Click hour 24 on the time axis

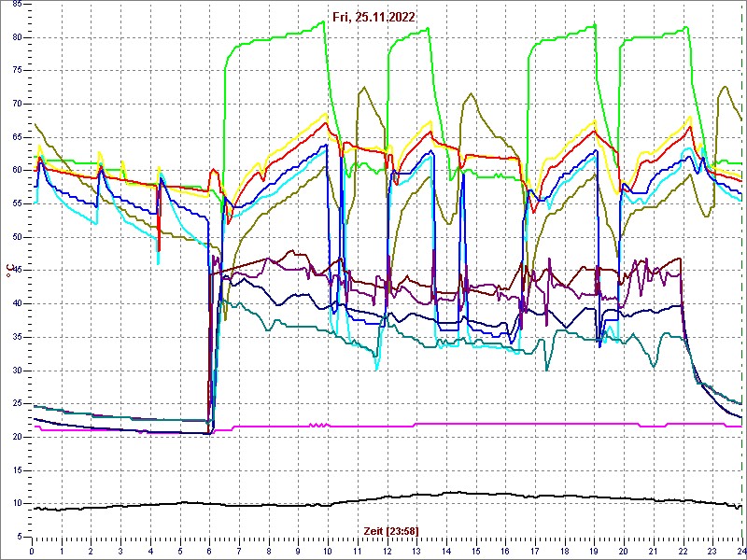pos(741,551)
